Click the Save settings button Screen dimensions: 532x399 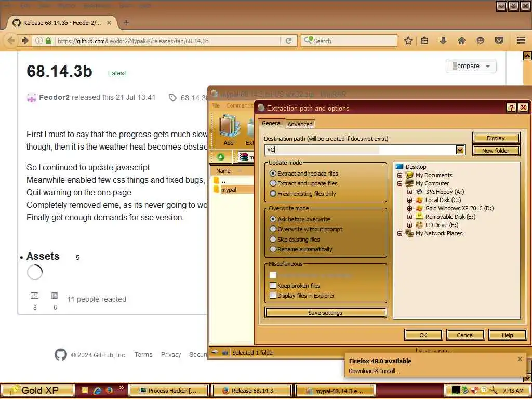point(325,313)
